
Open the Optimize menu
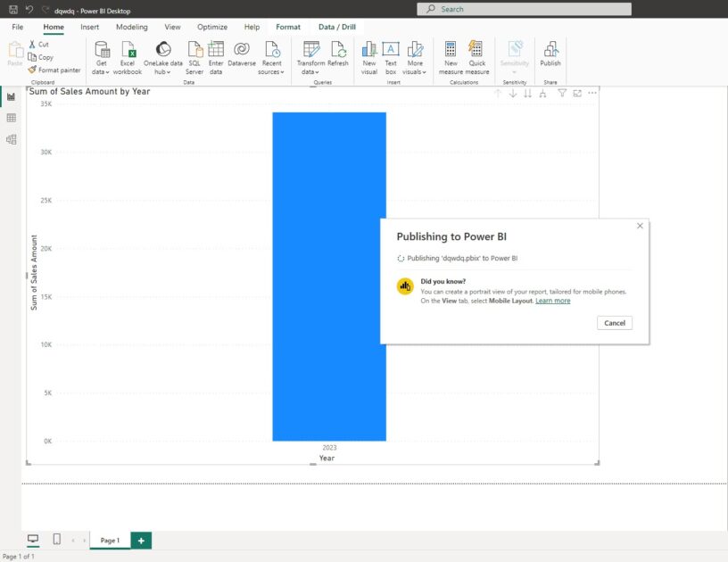(211, 27)
